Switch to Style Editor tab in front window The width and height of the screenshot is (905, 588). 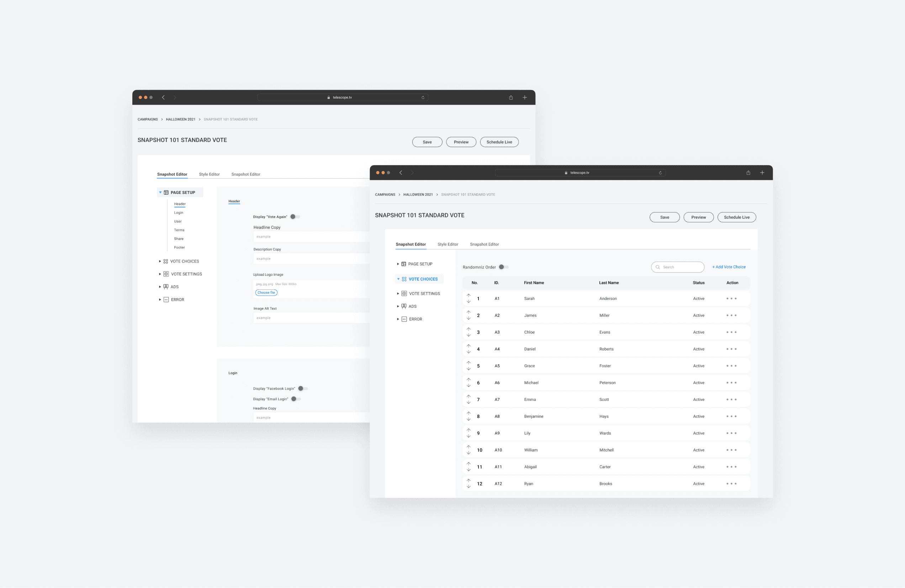coord(448,244)
